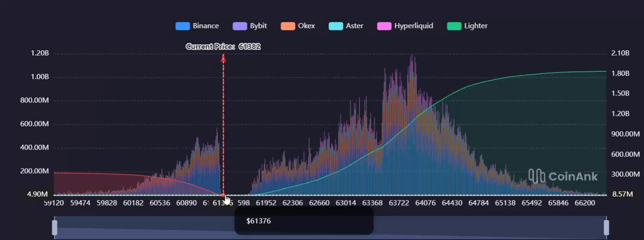Click the blue Binance color swatch
The image size is (644, 240).
[182, 26]
